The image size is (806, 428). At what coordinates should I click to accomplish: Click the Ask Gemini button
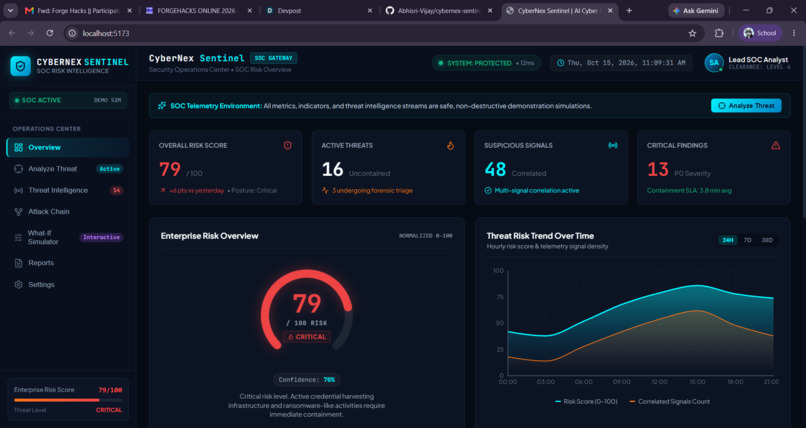696,10
